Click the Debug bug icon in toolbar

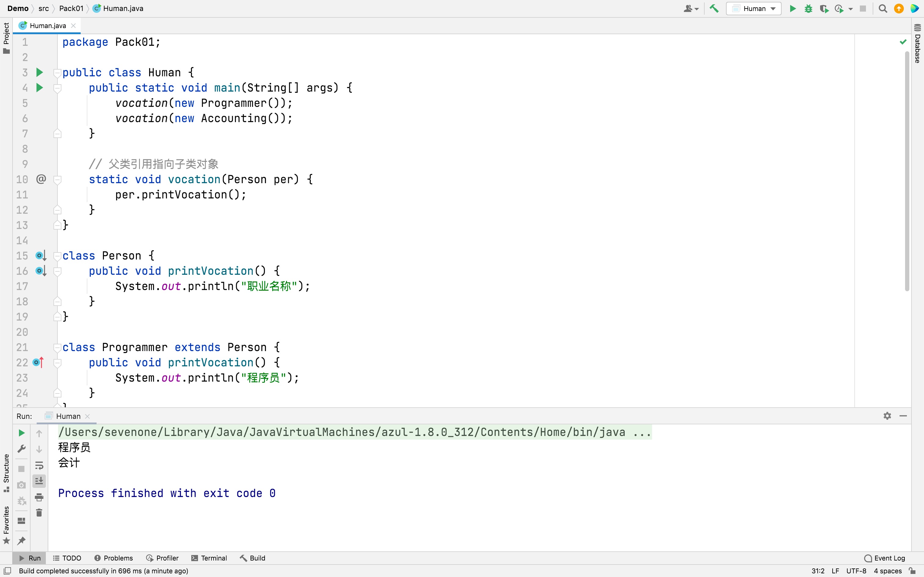pyautogui.click(x=808, y=9)
